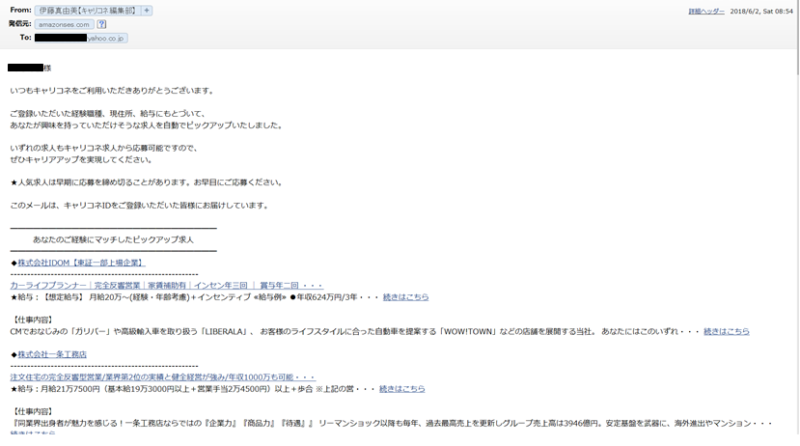This screenshot has height=446, width=800.
Task: Click the sender chip 伊藤真由美【キャリコネ編集部】
Action: click(x=88, y=10)
